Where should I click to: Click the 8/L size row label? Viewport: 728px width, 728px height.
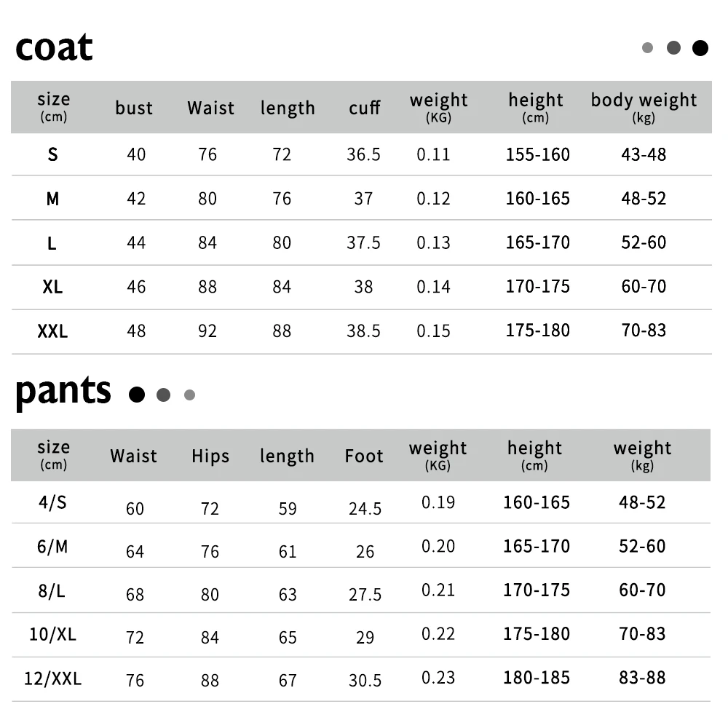pyautogui.click(x=52, y=591)
